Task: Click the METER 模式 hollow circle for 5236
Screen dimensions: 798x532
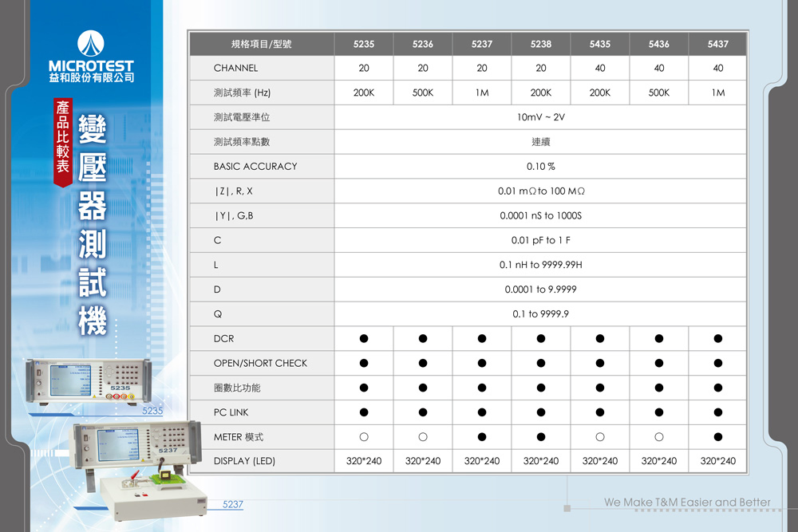Action: click(423, 437)
